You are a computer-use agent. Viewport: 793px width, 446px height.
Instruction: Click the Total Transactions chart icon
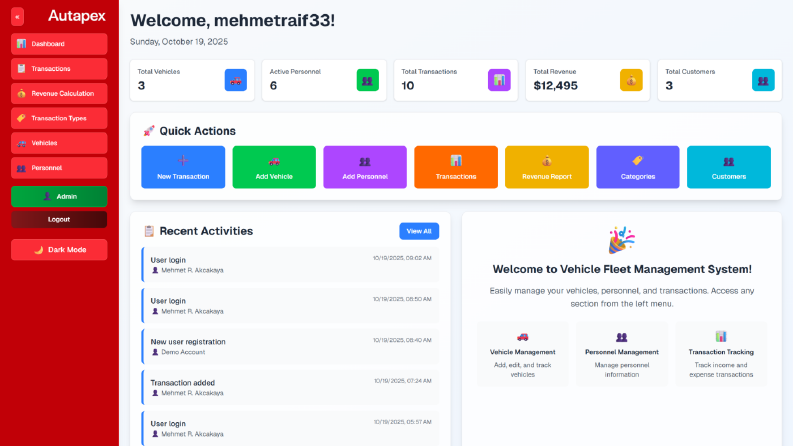click(x=499, y=80)
